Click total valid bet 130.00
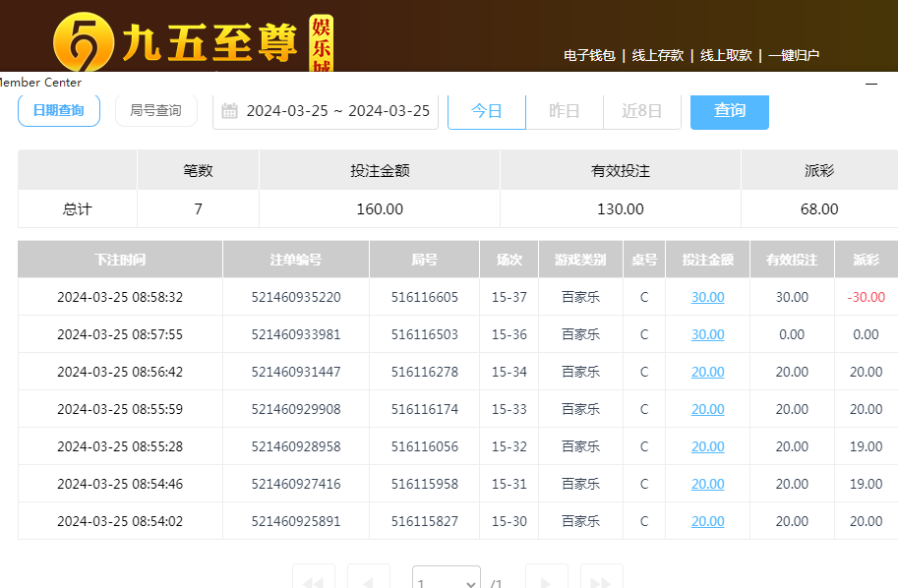The height and width of the screenshot is (588, 898). point(621,209)
